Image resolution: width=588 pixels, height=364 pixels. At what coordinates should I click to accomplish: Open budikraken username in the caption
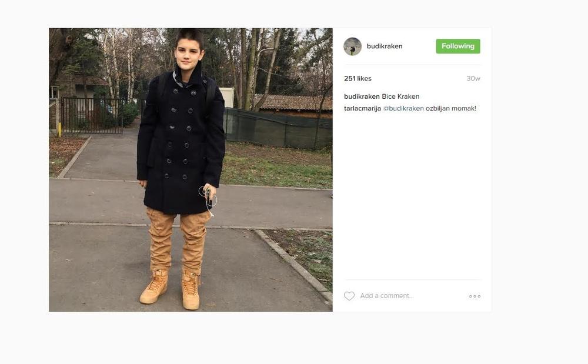[362, 96]
